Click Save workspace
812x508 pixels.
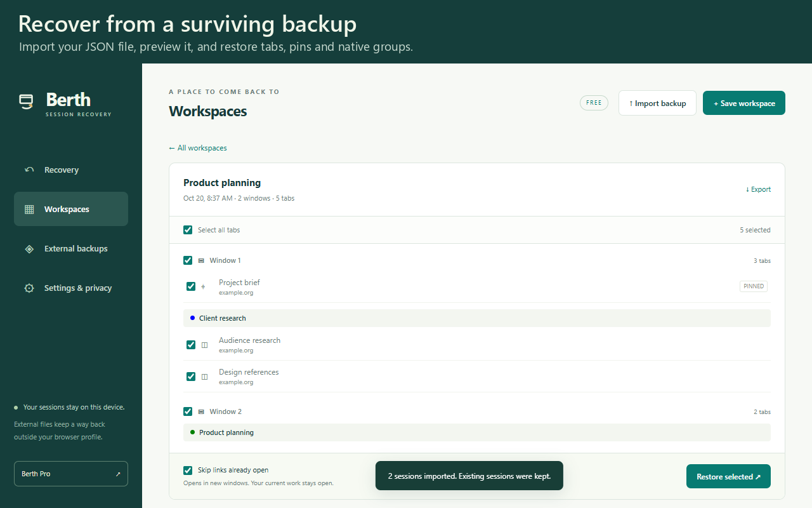coord(744,103)
